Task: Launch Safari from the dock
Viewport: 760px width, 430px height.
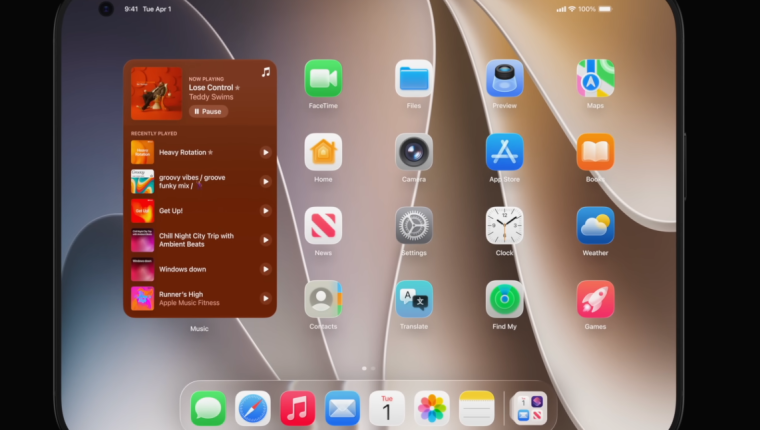Action: point(253,408)
